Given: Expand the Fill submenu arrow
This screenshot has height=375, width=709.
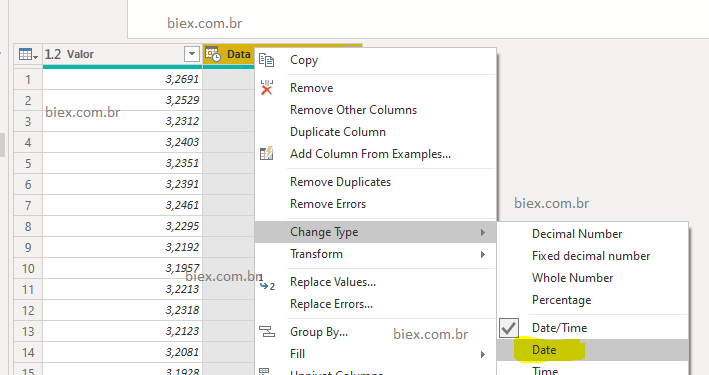Looking at the screenshot, I should 482,354.
